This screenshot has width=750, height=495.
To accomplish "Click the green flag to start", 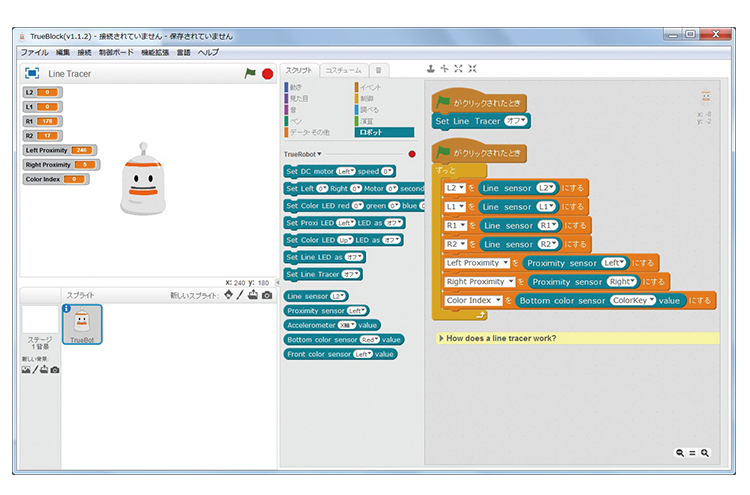I will 250,74.
